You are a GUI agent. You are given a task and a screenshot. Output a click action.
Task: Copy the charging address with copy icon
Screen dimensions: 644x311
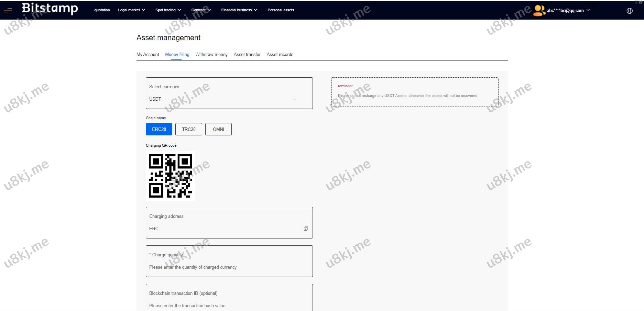(306, 229)
